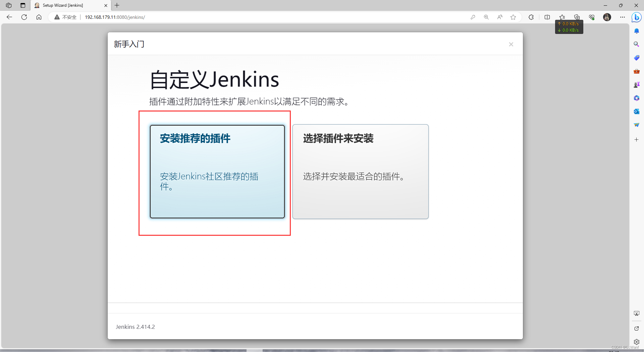Click the 不安全 site security warning

(66, 17)
